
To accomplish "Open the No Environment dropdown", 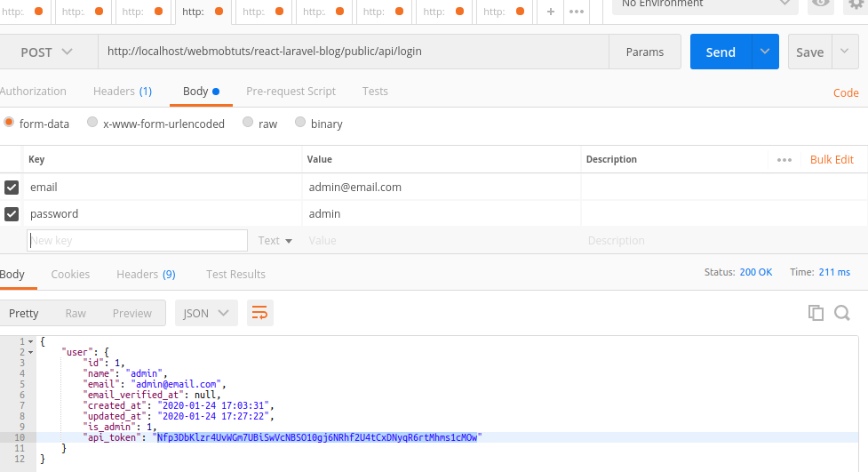I will [x=705, y=4].
